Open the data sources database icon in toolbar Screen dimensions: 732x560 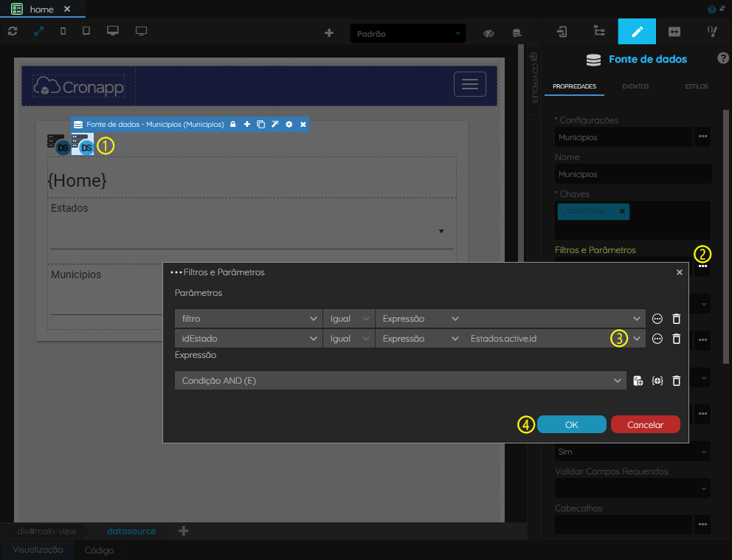point(517,33)
